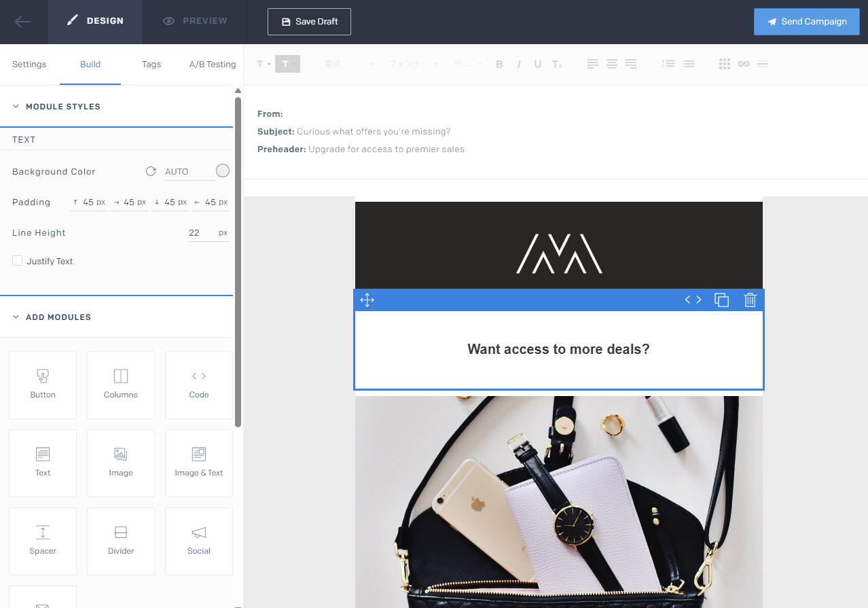868x608 pixels.
Task: Duplicate the selected text module
Action: pyautogui.click(x=721, y=300)
